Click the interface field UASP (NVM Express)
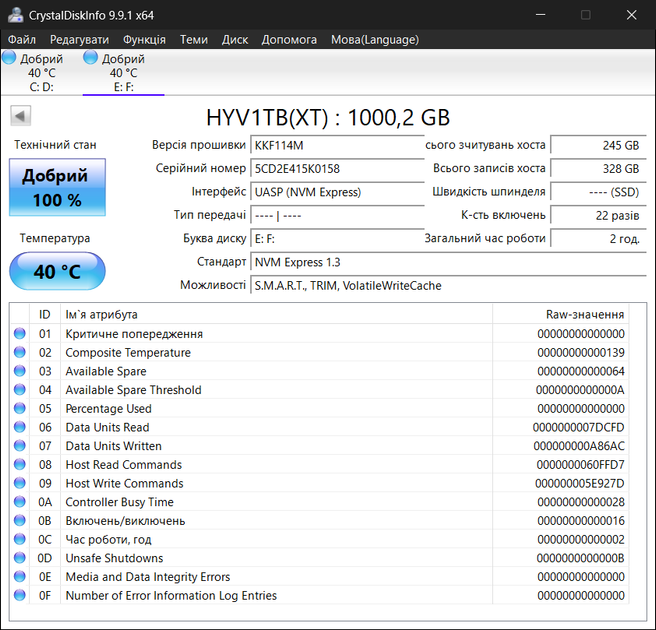The height and width of the screenshot is (630, 656). click(x=337, y=192)
